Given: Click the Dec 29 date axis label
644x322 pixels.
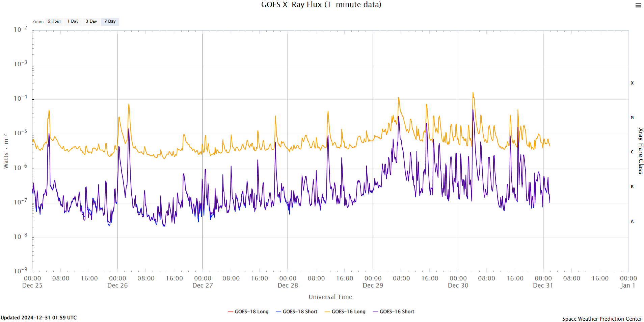Looking at the screenshot, I should click(x=373, y=286).
